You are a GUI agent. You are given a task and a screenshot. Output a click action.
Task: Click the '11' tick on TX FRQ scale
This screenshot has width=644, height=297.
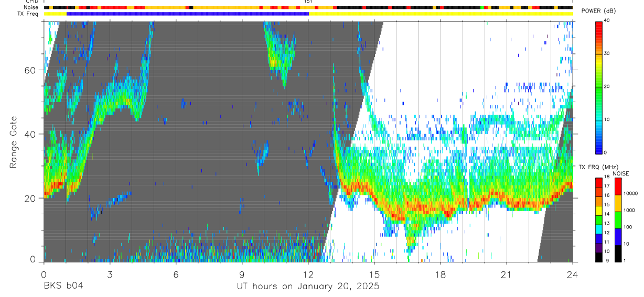(x=607, y=243)
